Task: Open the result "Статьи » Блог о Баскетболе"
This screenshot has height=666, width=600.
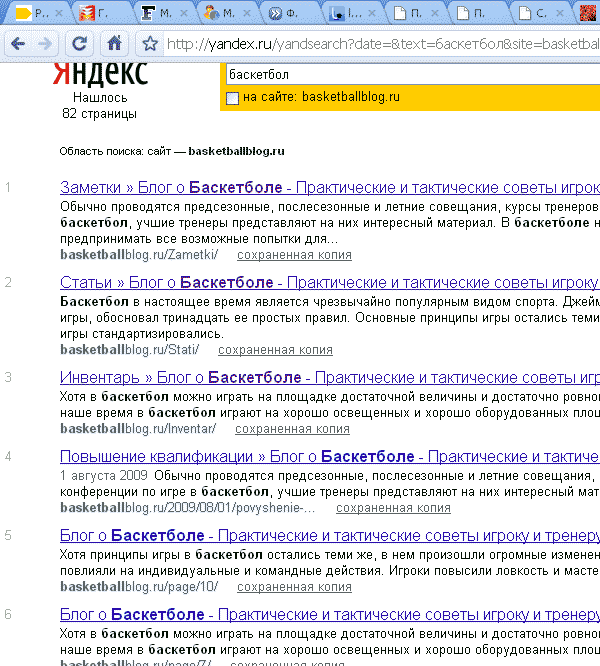Action: (x=330, y=282)
